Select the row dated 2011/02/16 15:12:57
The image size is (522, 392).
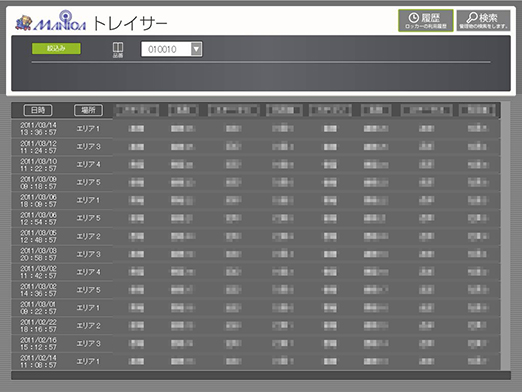[256, 344]
